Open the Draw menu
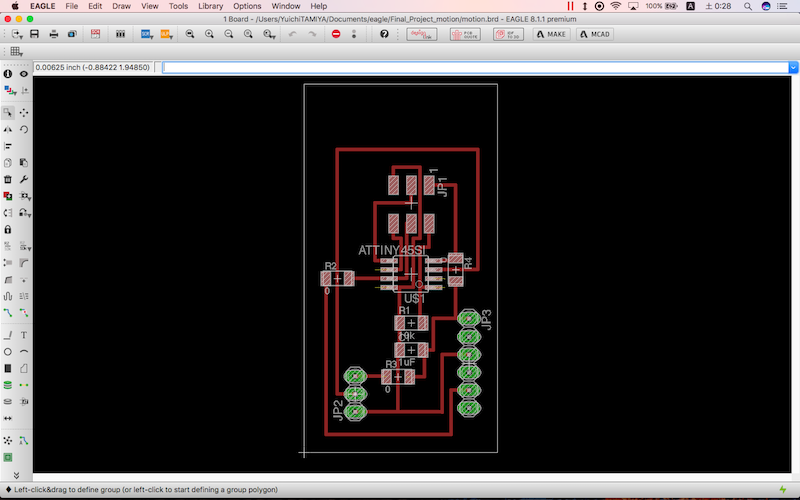This screenshot has height=500, width=800. pyautogui.click(x=121, y=6)
